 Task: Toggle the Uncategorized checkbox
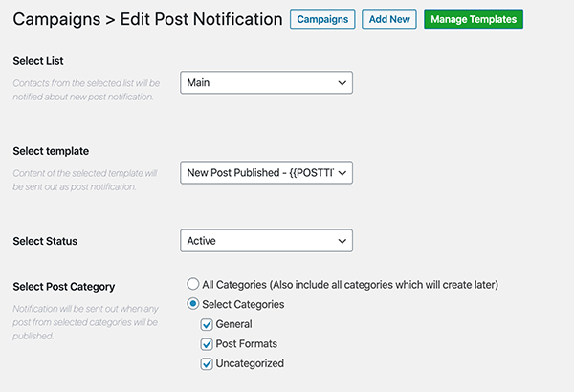tap(207, 363)
